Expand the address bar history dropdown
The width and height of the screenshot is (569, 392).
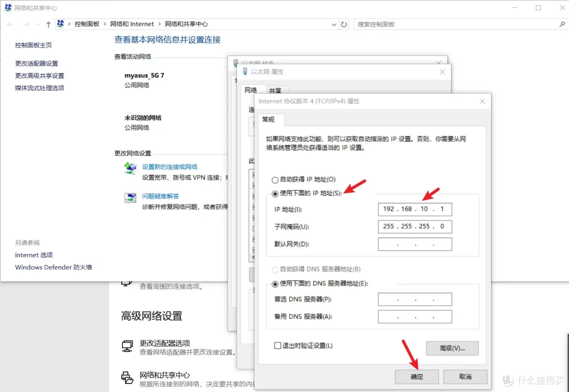(334, 24)
